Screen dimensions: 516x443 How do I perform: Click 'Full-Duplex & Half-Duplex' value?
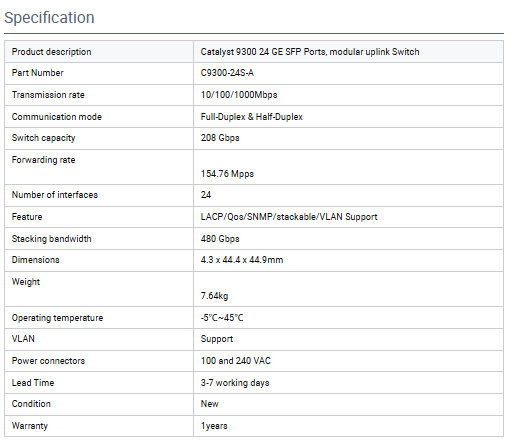click(x=251, y=117)
